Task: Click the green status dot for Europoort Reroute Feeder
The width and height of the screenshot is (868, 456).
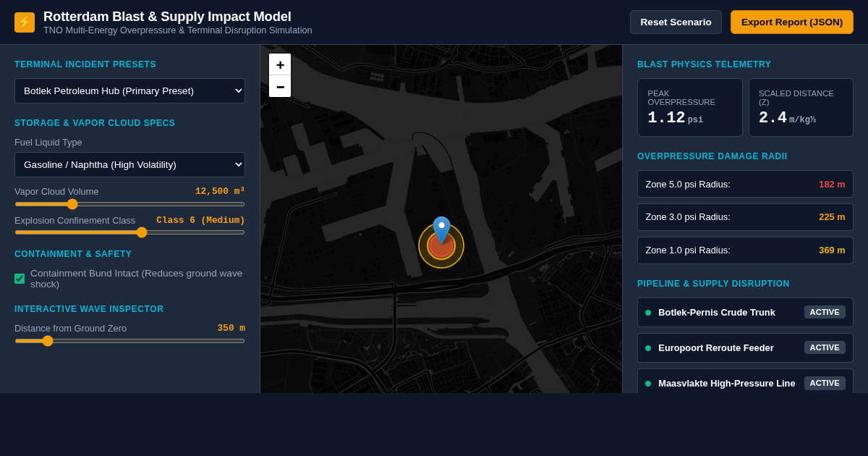Action: pyautogui.click(x=648, y=348)
